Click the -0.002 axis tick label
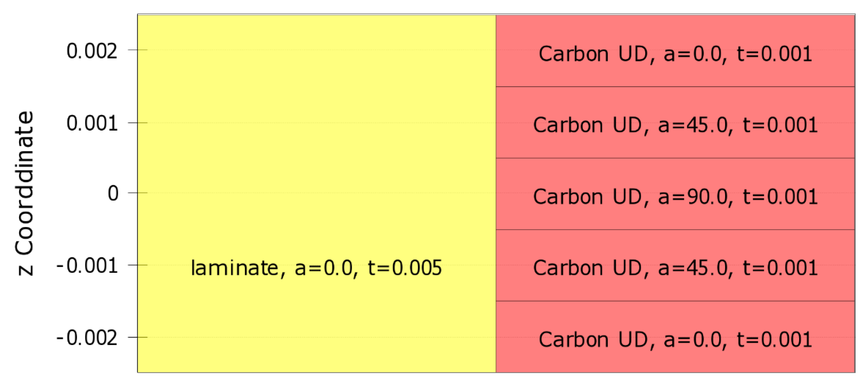868x388 pixels. (x=87, y=338)
